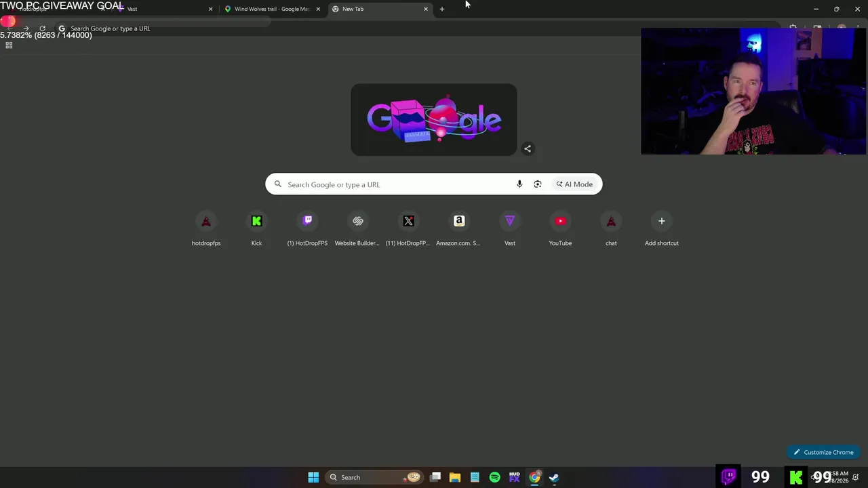Screen dimensions: 868x488
Task: Open the Chrome apps grid icon
Action: (x=9, y=45)
